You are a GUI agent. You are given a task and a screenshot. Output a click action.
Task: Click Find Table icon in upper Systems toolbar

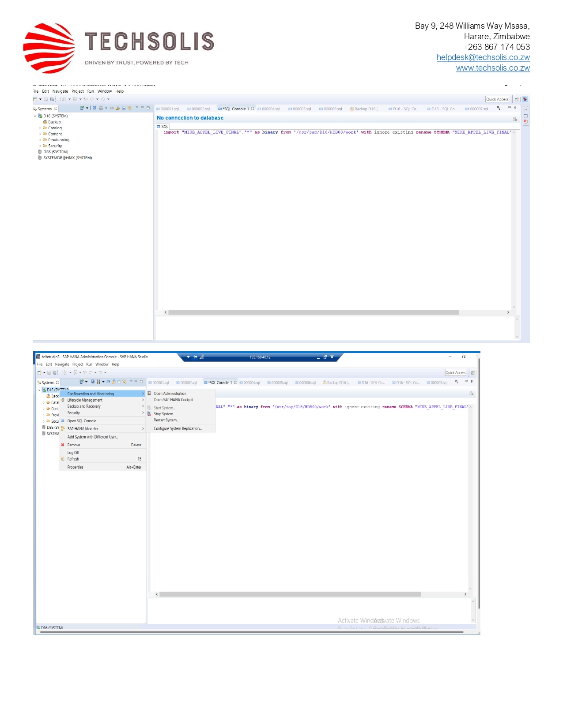click(x=117, y=108)
